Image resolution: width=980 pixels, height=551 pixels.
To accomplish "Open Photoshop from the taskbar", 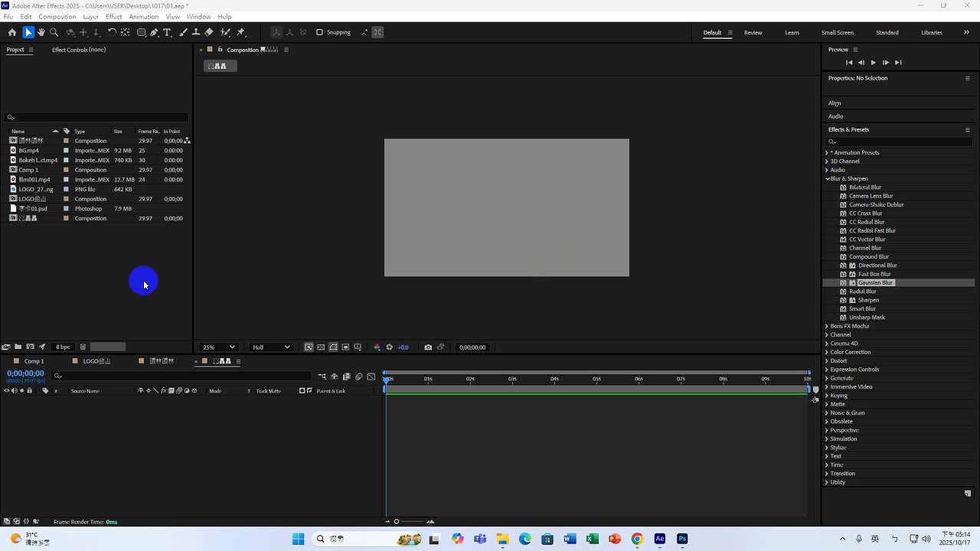I will click(x=681, y=539).
